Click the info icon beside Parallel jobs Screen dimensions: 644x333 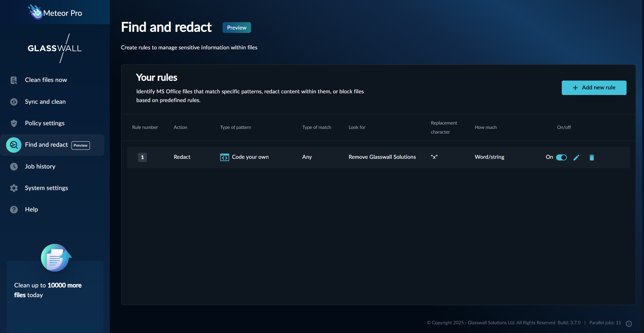[x=629, y=324]
